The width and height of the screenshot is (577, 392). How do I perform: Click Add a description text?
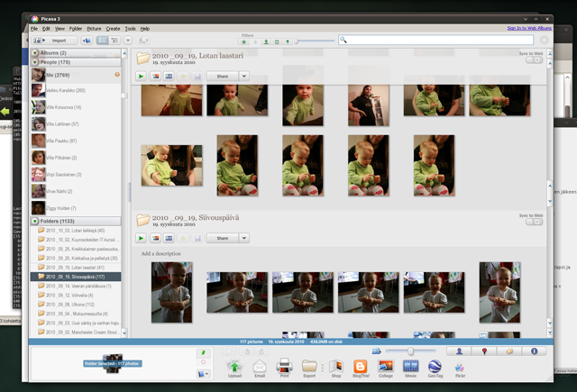click(x=160, y=253)
